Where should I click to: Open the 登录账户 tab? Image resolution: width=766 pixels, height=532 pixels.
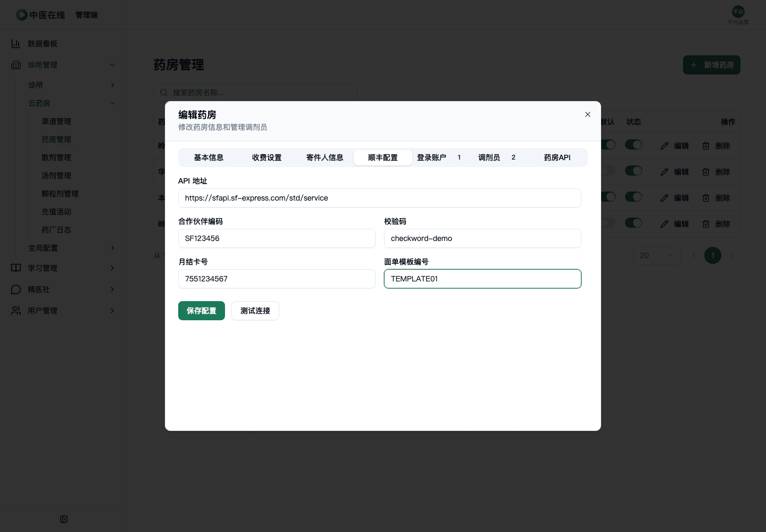441,157
